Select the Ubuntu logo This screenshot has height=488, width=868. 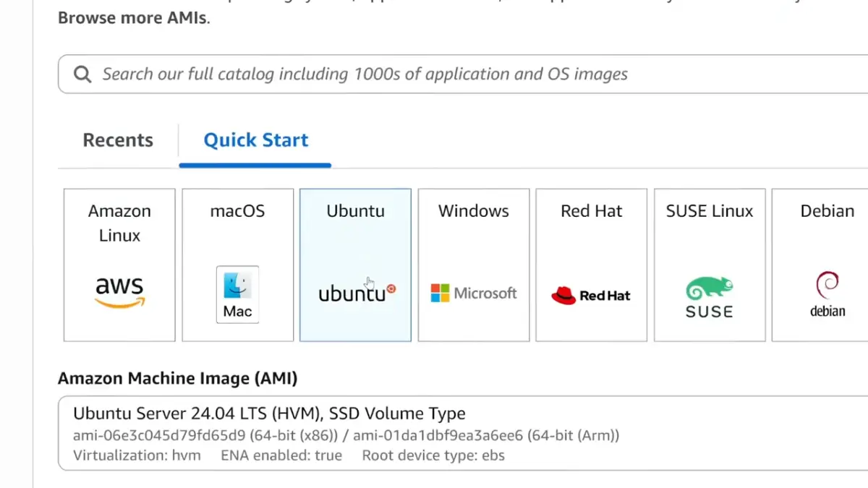[x=354, y=293]
